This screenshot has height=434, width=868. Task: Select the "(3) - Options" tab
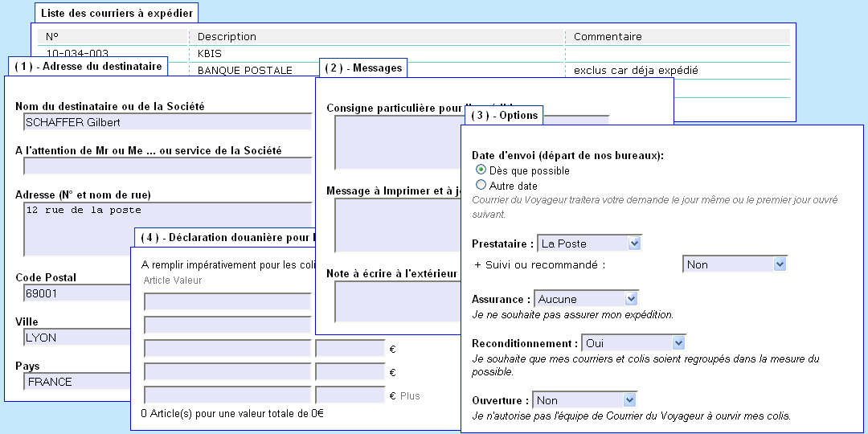[x=504, y=116]
